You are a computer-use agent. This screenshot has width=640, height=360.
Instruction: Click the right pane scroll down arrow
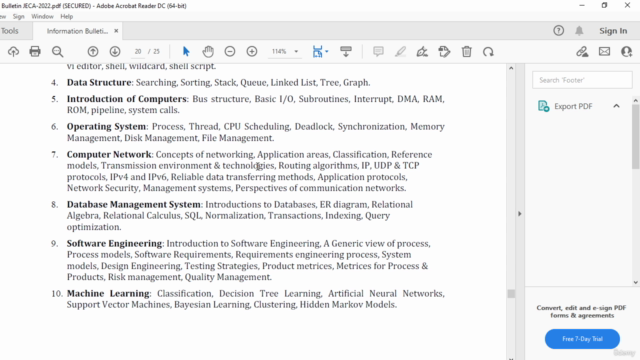(636, 282)
